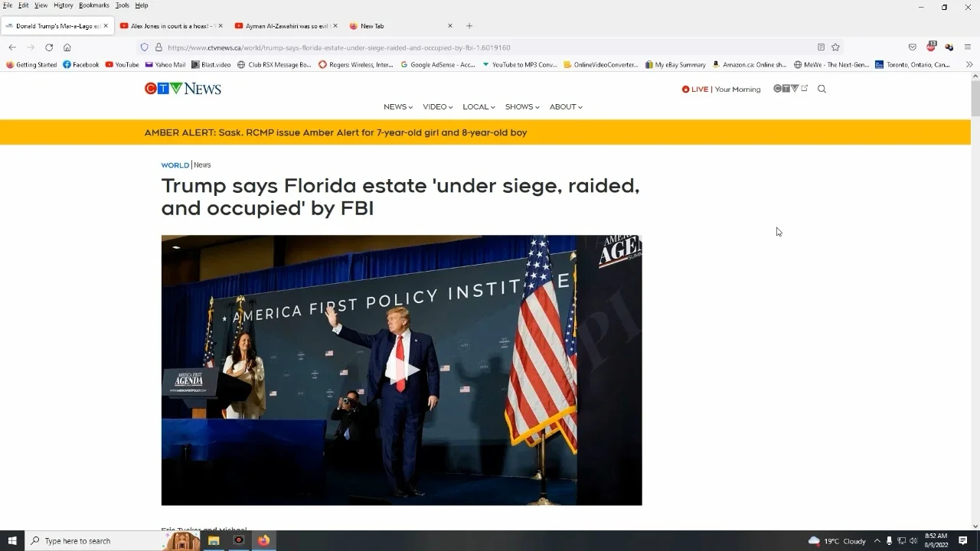Open the CTV external site link

[790, 89]
